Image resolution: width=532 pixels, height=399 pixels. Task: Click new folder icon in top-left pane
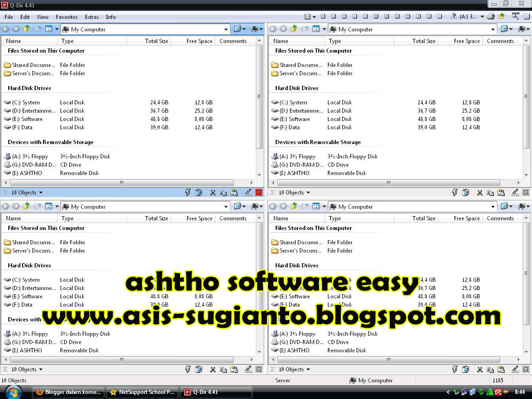pos(37,29)
